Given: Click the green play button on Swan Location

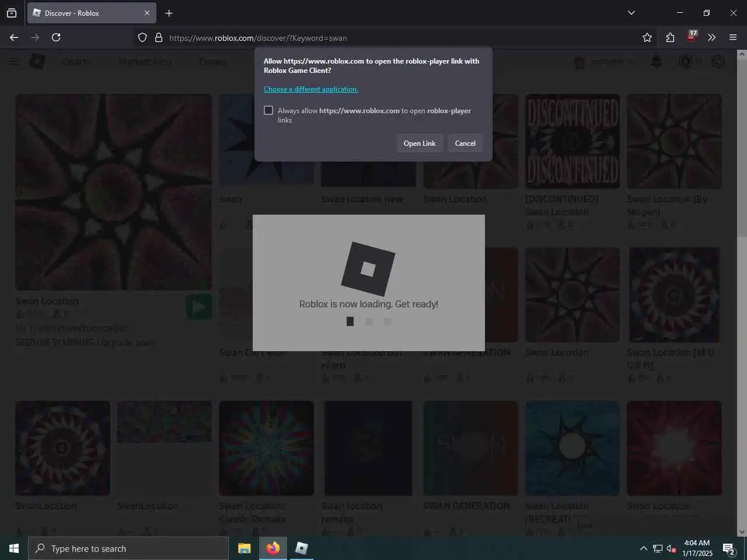Looking at the screenshot, I should point(199,307).
